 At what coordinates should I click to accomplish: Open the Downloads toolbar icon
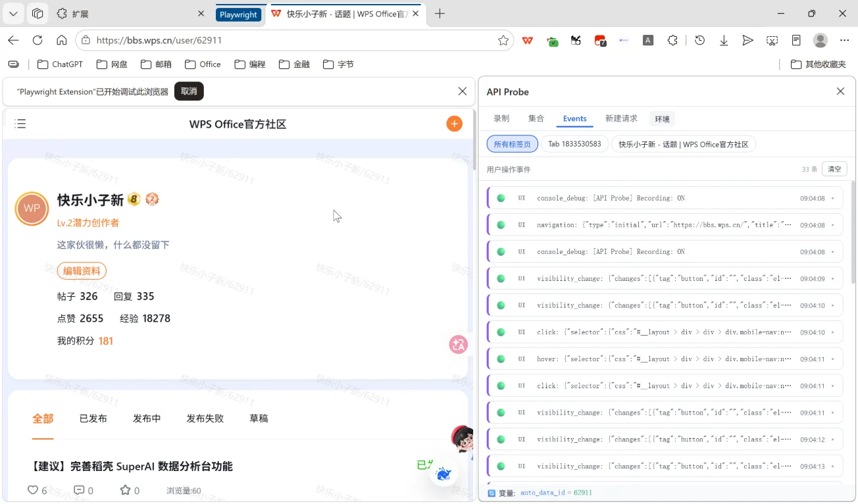pyautogui.click(x=724, y=40)
